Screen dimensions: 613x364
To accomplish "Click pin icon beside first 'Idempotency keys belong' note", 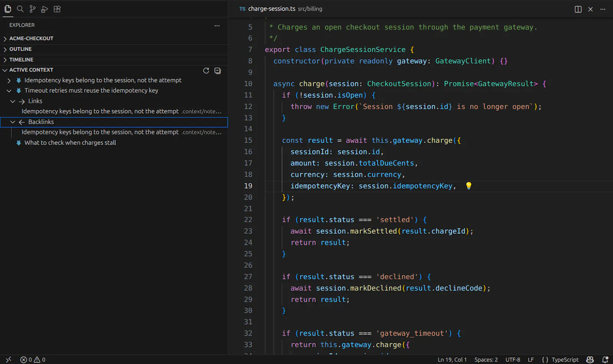I will coord(18,80).
